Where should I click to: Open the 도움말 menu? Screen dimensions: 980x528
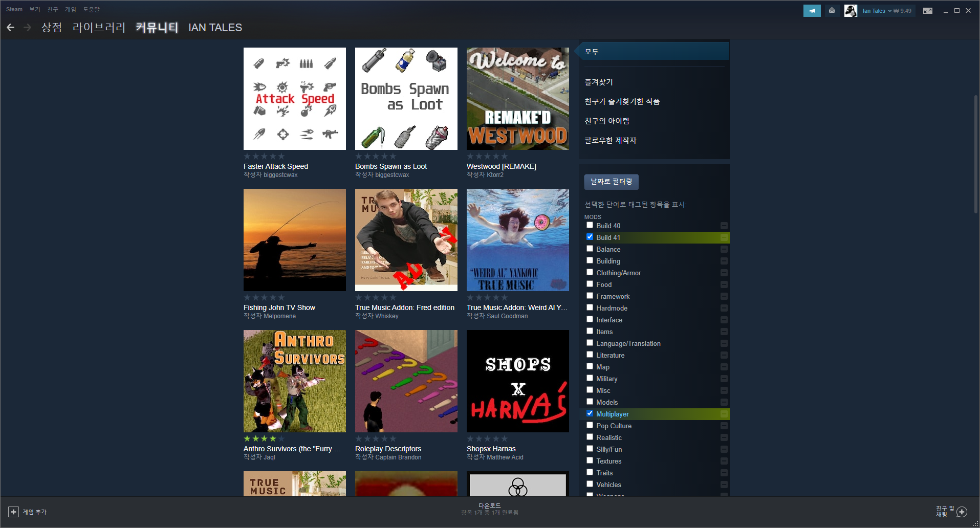(x=92, y=9)
